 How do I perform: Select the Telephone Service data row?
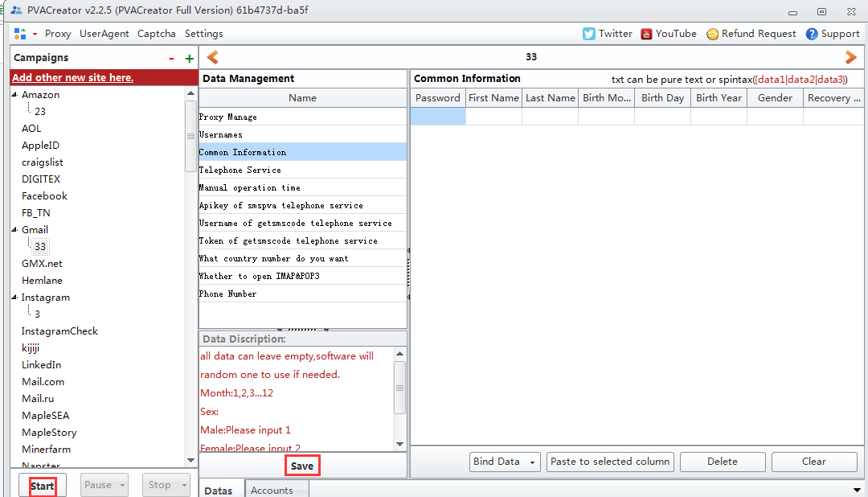tap(240, 170)
